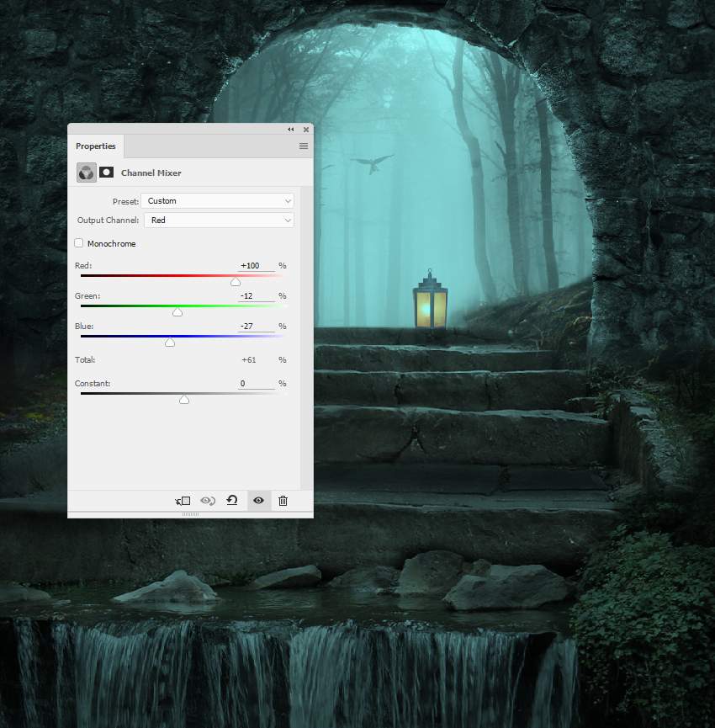
Task: Click the Channel Mixer adjustment icon
Action: 86,173
